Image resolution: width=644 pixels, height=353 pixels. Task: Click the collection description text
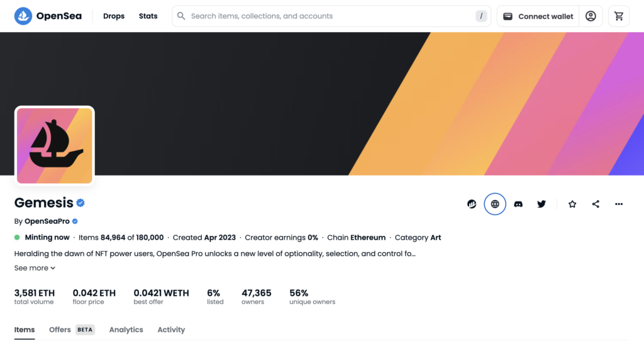tap(215, 254)
